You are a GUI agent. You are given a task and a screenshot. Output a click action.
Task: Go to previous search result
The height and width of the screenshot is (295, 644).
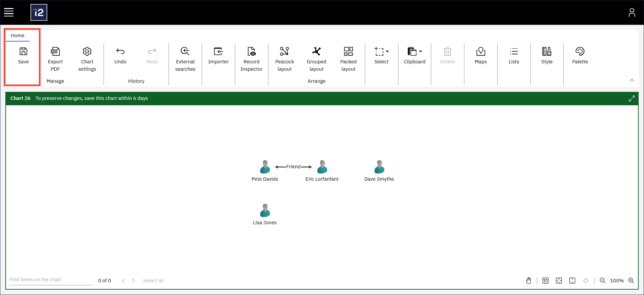pyautogui.click(x=124, y=281)
